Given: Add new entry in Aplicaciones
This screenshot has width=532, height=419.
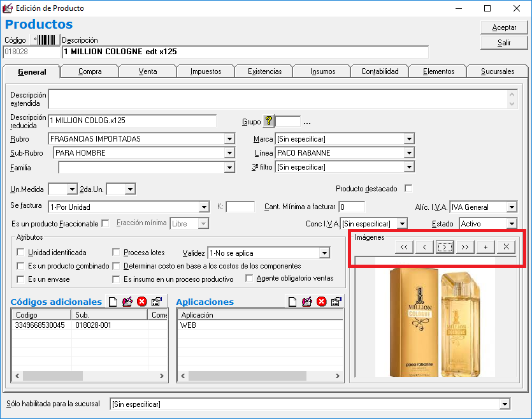Looking at the screenshot, I should pos(292,302).
